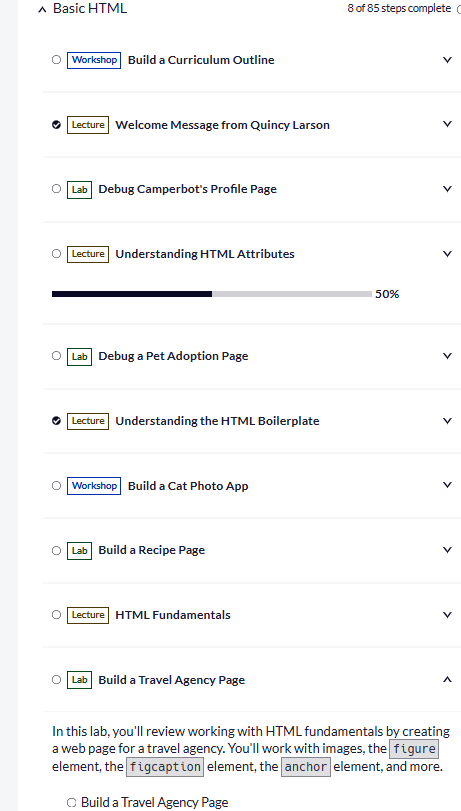Click the Lab badge beside Debug Camperbot's Profile Page
This screenshot has height=811, width=461.
click(79, 189)
